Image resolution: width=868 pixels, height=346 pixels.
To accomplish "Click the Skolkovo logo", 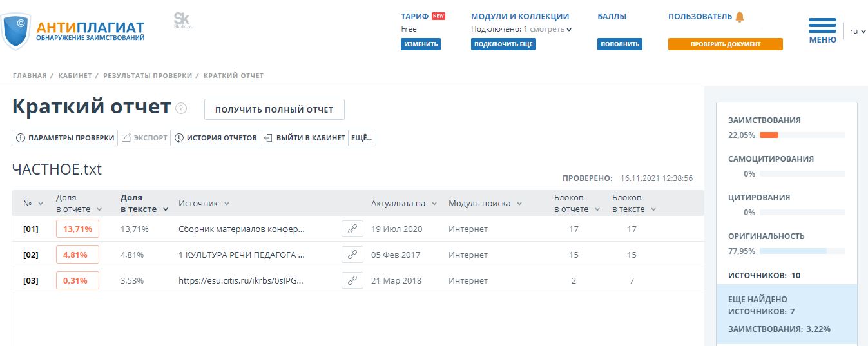I will tap(183, 21).
